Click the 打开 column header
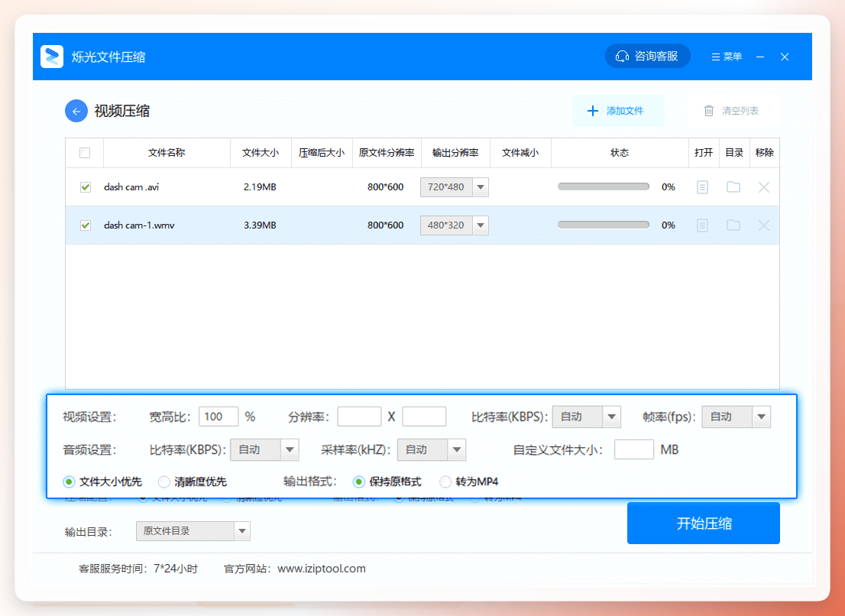Viewport: 845px width, 616px height. pos(704,153)
